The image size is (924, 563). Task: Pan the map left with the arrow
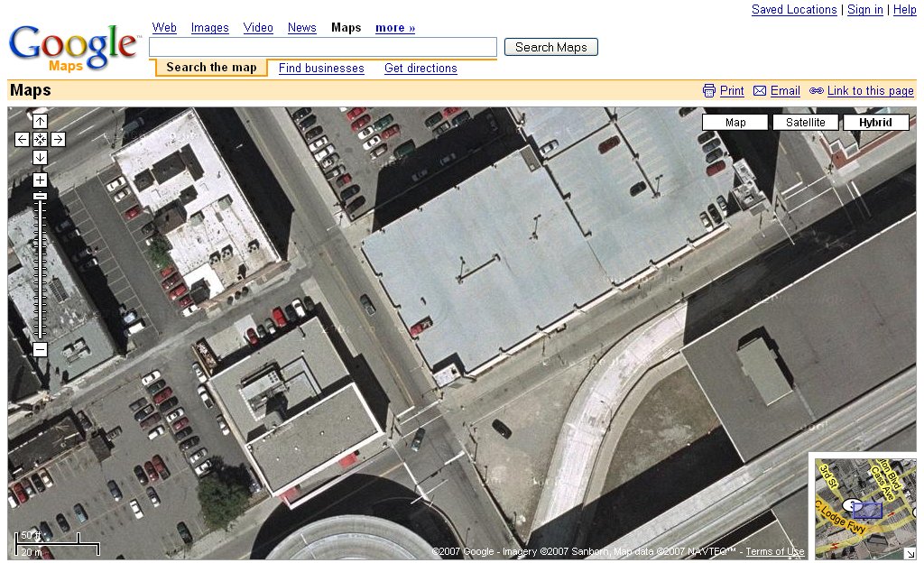coord(22,140)
